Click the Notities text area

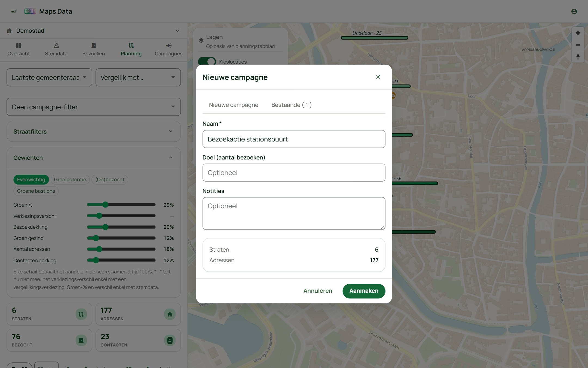(294, 213)
